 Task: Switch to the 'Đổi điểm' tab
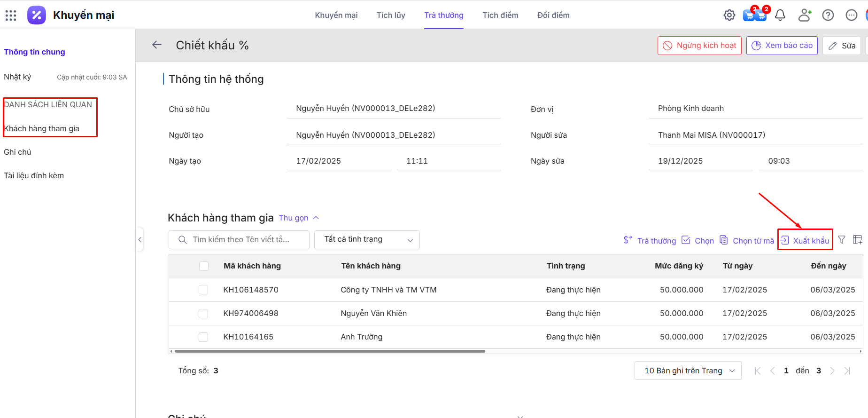tap(553, 15)
